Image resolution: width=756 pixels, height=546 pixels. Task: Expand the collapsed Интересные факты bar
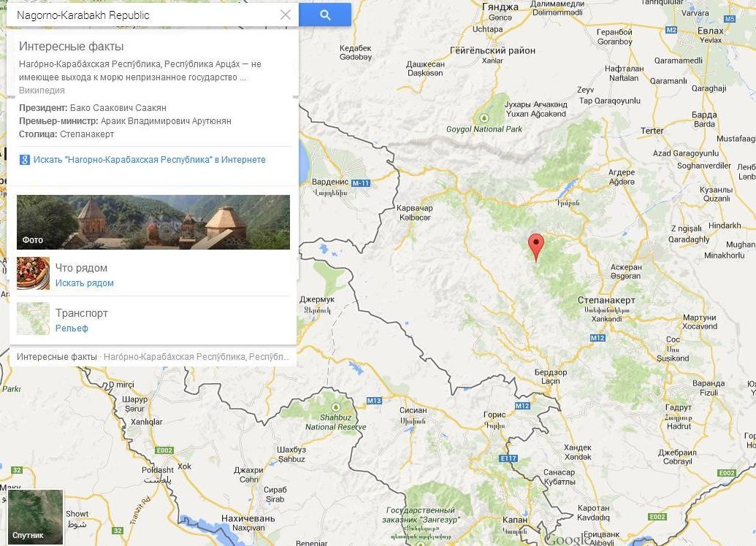[x=153, y=357]
